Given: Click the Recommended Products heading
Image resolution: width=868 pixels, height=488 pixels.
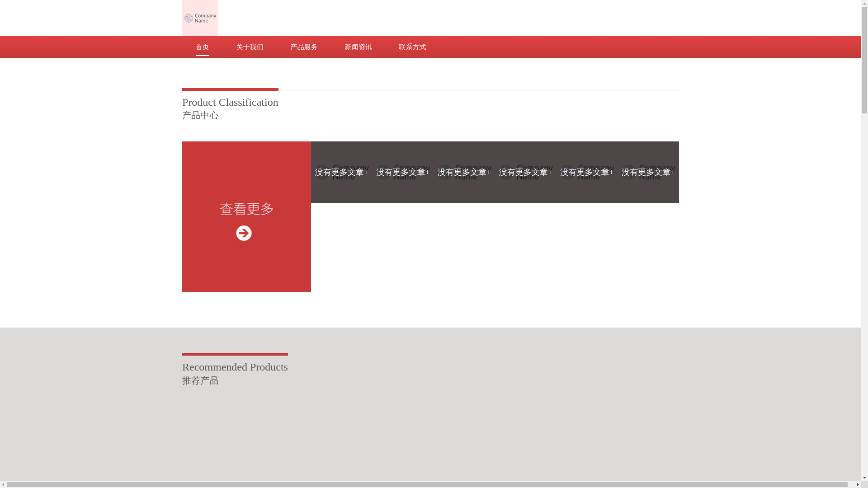Looking at the screenshot, I should (235, 367).
